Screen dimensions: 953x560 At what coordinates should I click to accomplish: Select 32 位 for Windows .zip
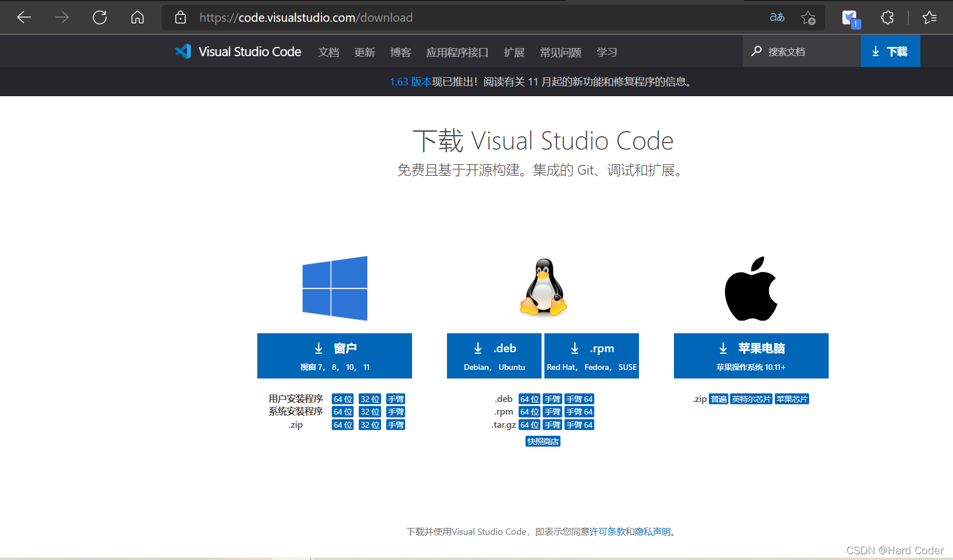coord(370,425)
